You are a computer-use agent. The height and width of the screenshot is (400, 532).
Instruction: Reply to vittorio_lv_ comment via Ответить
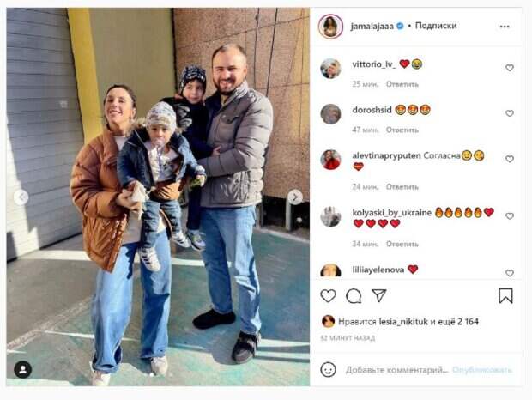click(402, 84)
